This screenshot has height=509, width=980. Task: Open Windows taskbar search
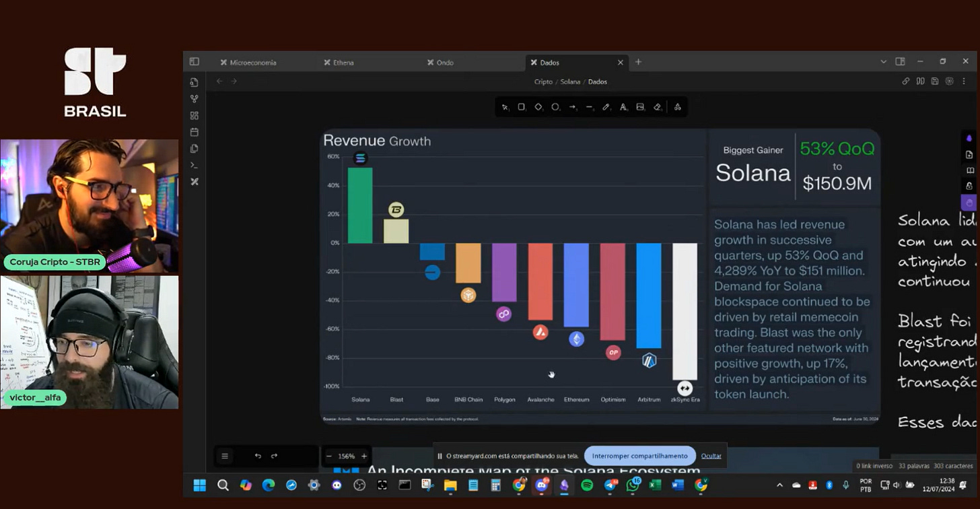223,485
